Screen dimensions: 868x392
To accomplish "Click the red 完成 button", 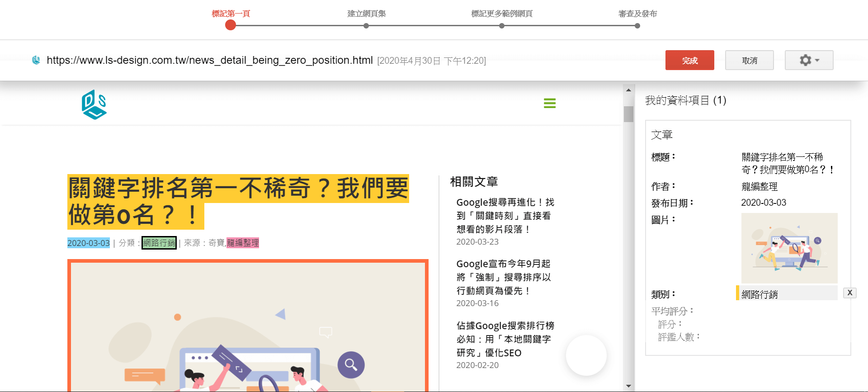I will (689, 60).
